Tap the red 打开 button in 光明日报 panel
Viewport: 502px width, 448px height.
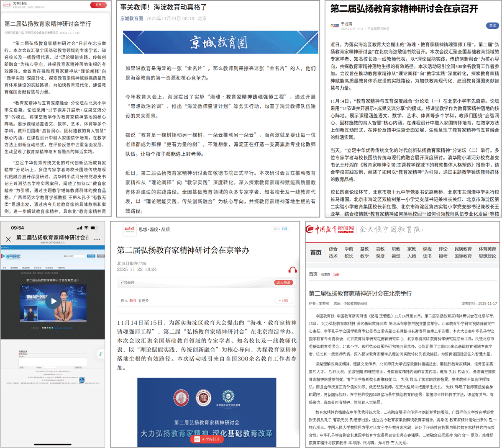click(x=98, y=5)
